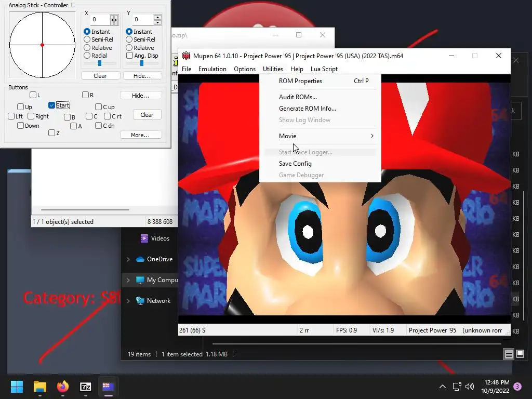This screenshot has width=532, height=399.
Task: Click the Mupen64 taskbar icon
Action: [x=108, y=387]
